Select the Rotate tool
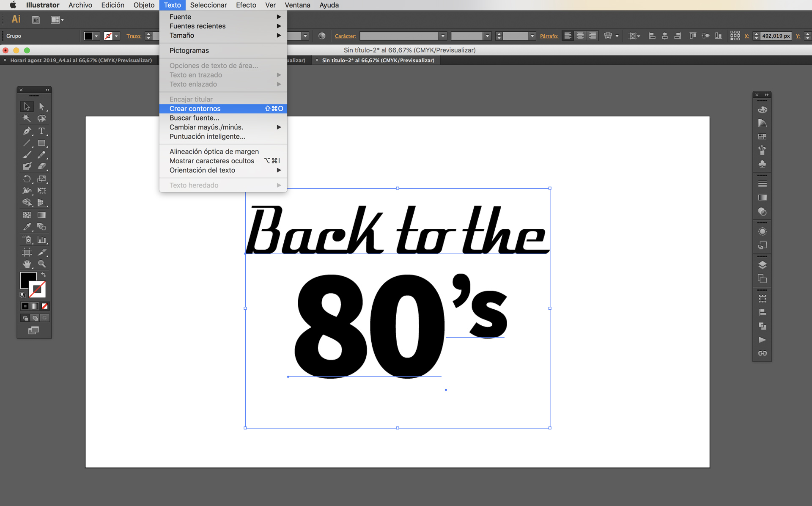812x506 pixels. coord(27,179)
